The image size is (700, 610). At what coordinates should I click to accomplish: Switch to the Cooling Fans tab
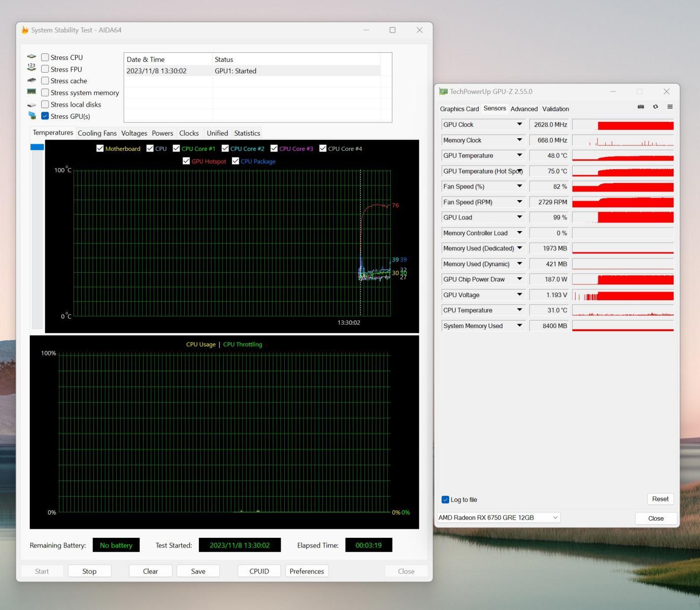(97, 133)
